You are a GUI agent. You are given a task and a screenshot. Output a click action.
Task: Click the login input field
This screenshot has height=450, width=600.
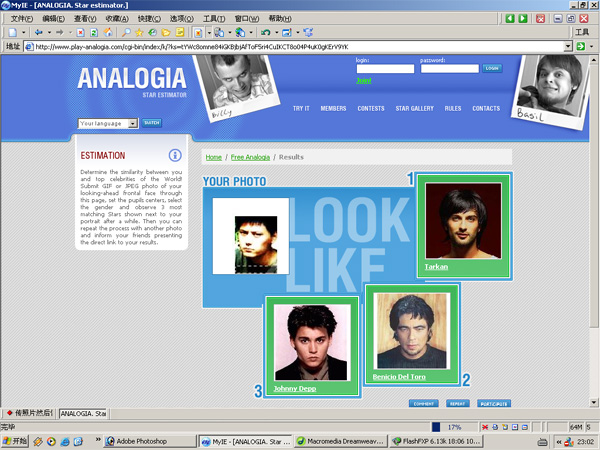pyautogui.click(x=385, y=68)
